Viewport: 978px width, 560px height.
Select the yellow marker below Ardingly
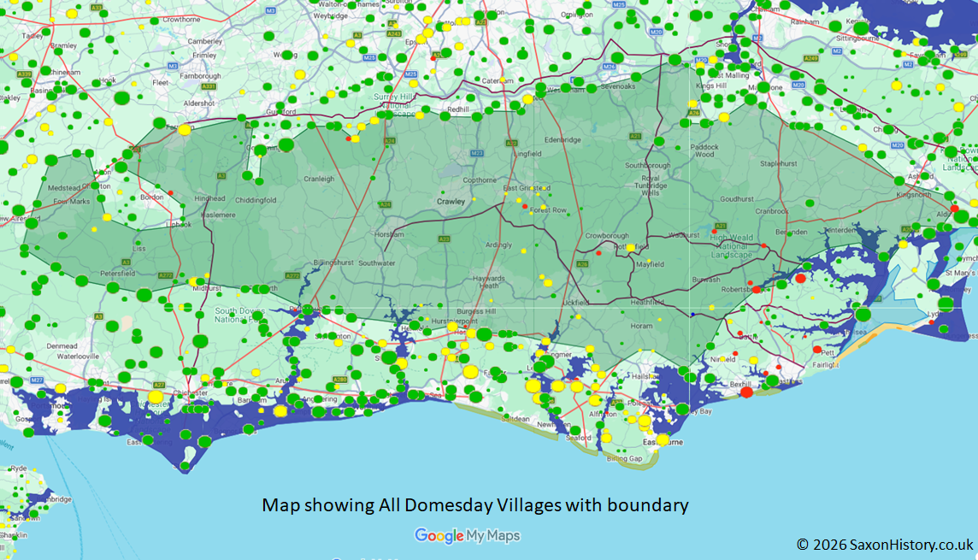[524, 250]
